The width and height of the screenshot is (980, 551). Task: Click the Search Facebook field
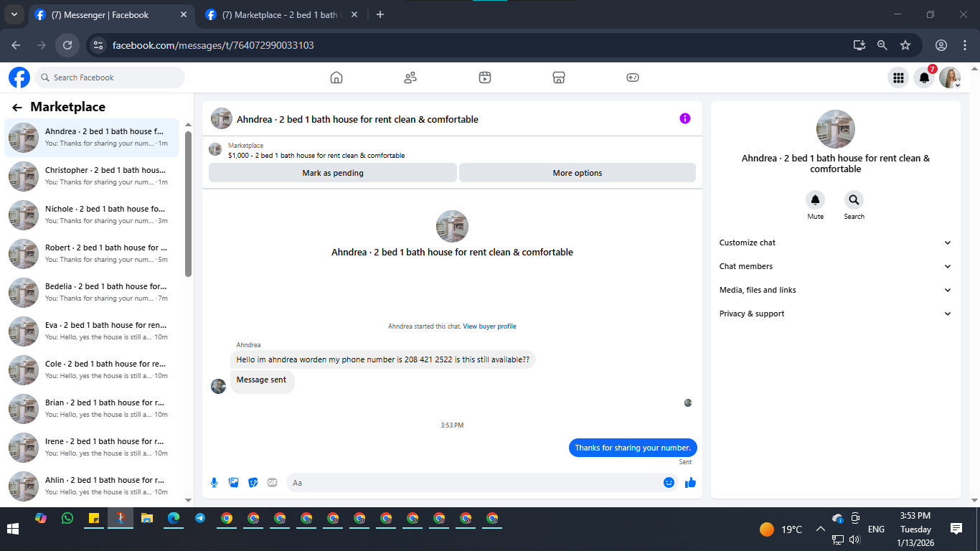[x=110, y=77]
